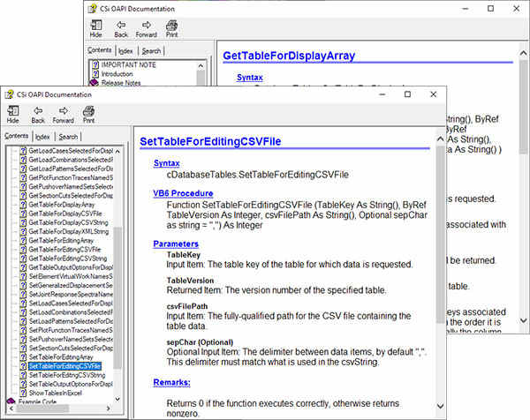Click Forward arrow in back window toolbar
This screenshot has height=420, width=530.
pos(147,25)
